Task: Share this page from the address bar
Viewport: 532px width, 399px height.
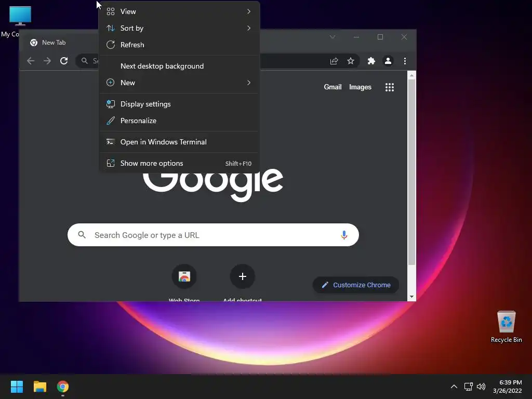Action: pos(334,61)
